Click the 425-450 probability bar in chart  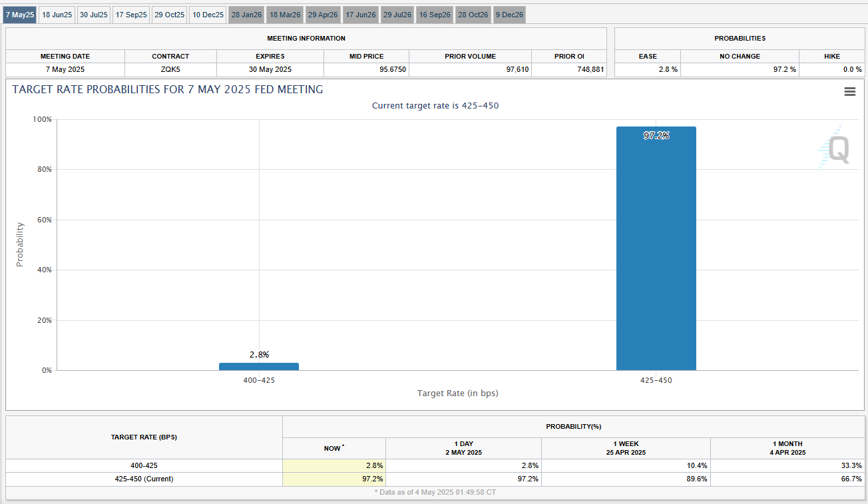(656, 248)
